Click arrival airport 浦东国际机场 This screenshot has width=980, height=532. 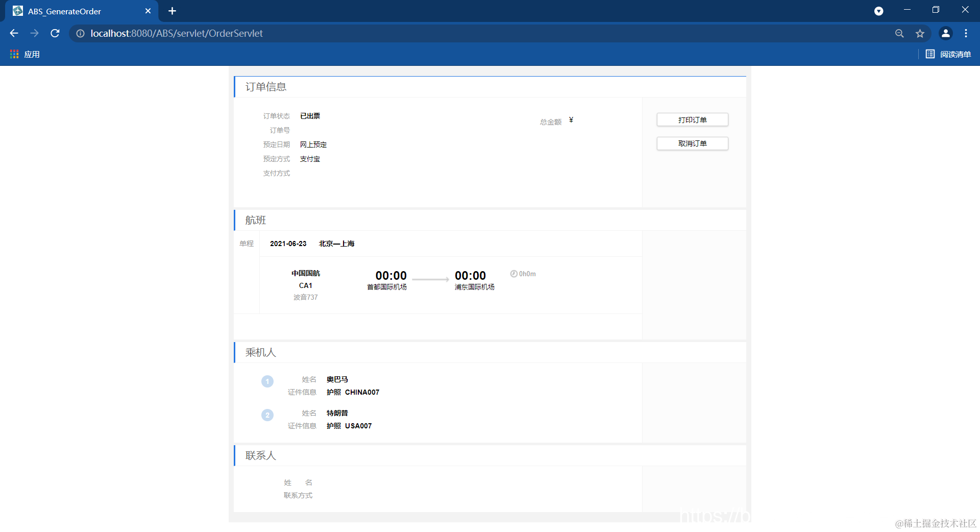474,287
